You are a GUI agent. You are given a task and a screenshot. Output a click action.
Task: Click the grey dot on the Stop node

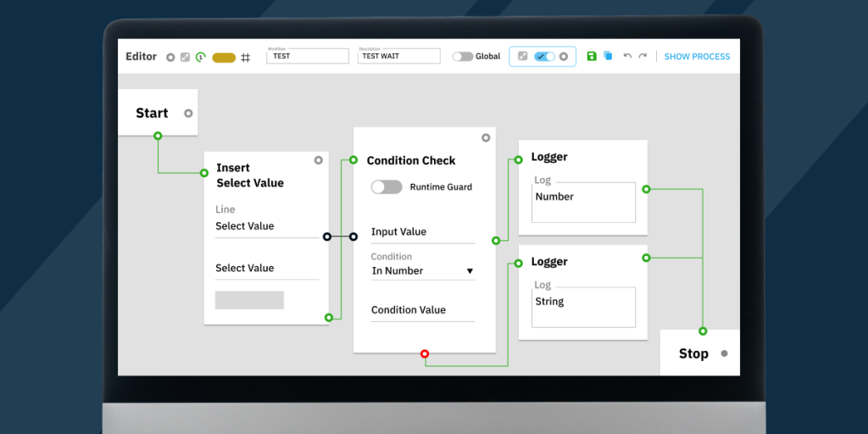coord(724,353)
